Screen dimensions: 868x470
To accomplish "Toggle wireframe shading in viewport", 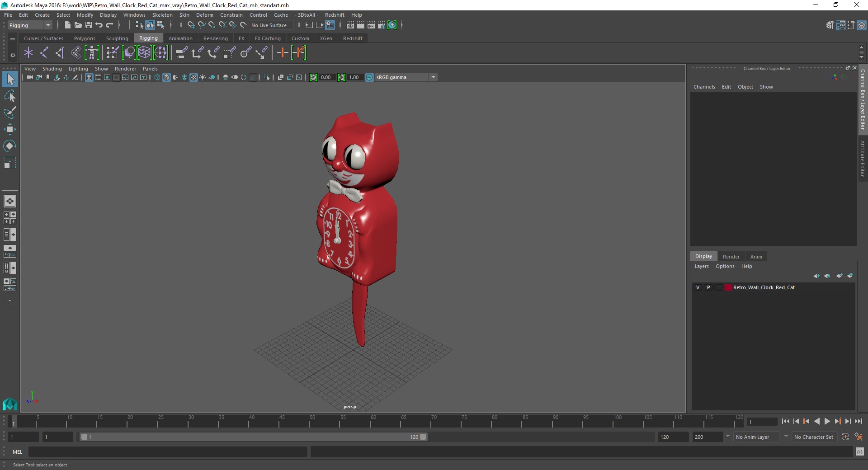I will (x=157, y=77).
